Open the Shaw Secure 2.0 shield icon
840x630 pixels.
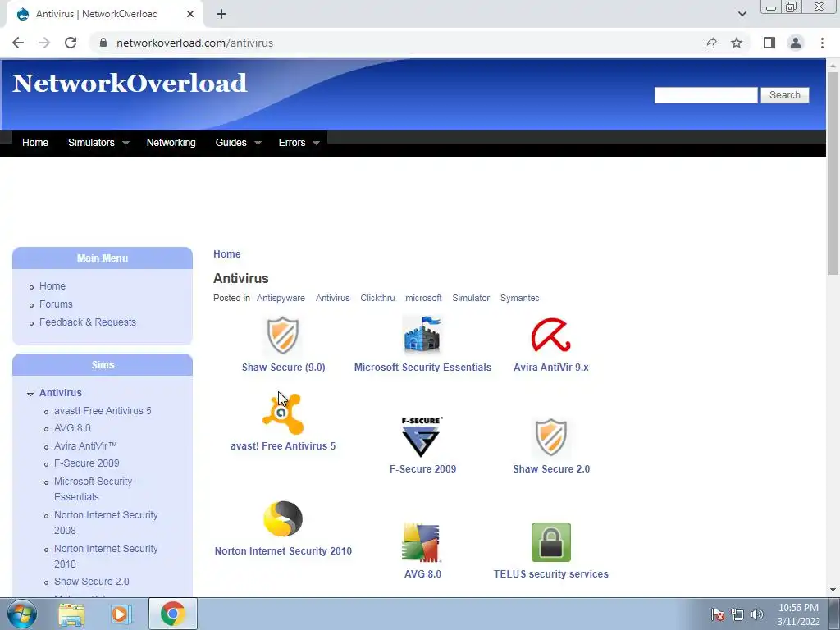click(550, 437)
